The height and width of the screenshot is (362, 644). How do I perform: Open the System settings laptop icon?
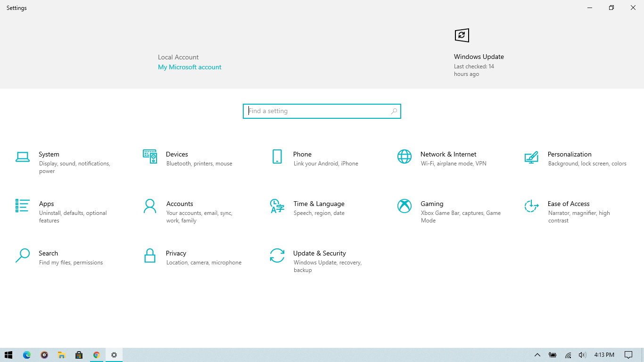coord(23,157)
